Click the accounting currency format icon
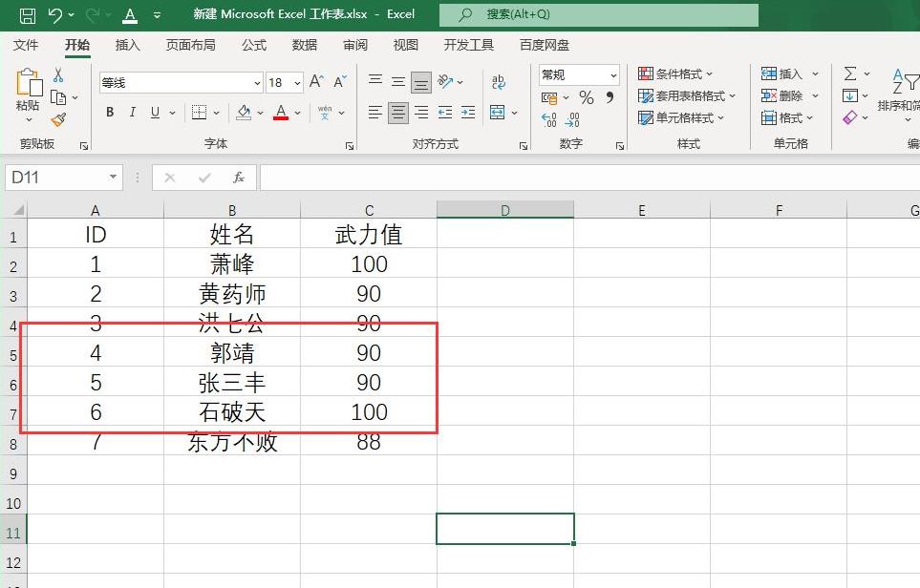 pyautogui.click(x=549, y=97)
